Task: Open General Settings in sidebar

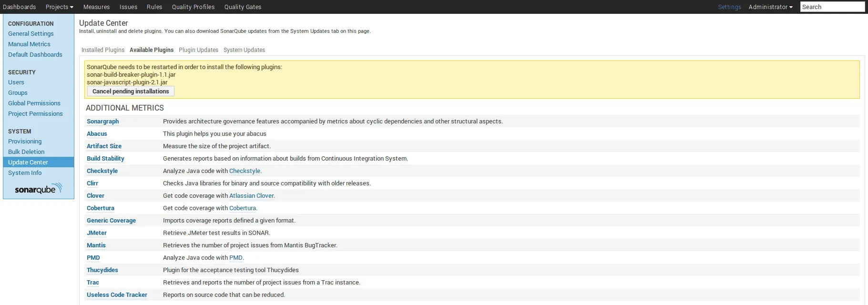Action: coord(31,34)
